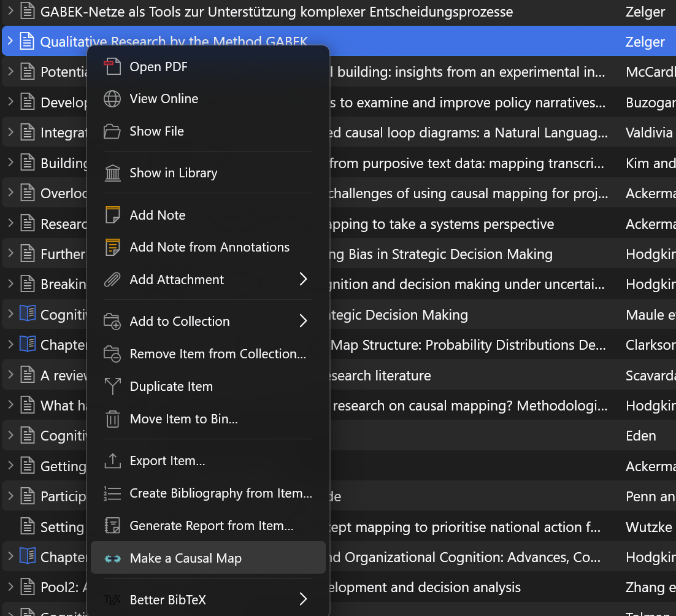This screenshot has width=676, height=616.
Task: Expand the GABEK-Netze item row
Action: [x=10, y=10]
